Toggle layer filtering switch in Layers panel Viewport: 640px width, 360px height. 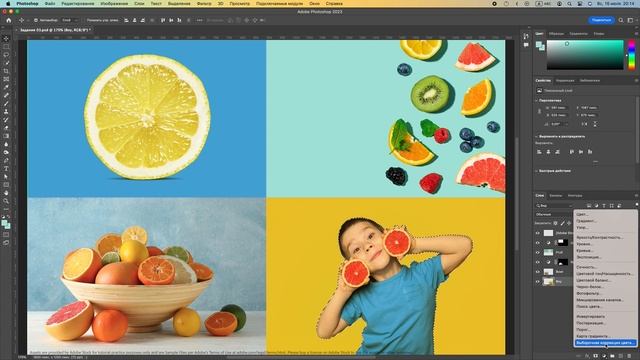[x=636, y=204]
